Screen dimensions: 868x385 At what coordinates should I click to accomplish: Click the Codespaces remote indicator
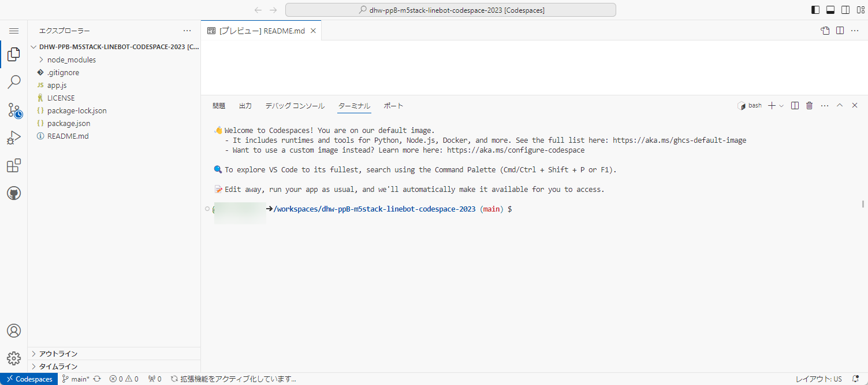pyautogui.click(x=29, y=379)
